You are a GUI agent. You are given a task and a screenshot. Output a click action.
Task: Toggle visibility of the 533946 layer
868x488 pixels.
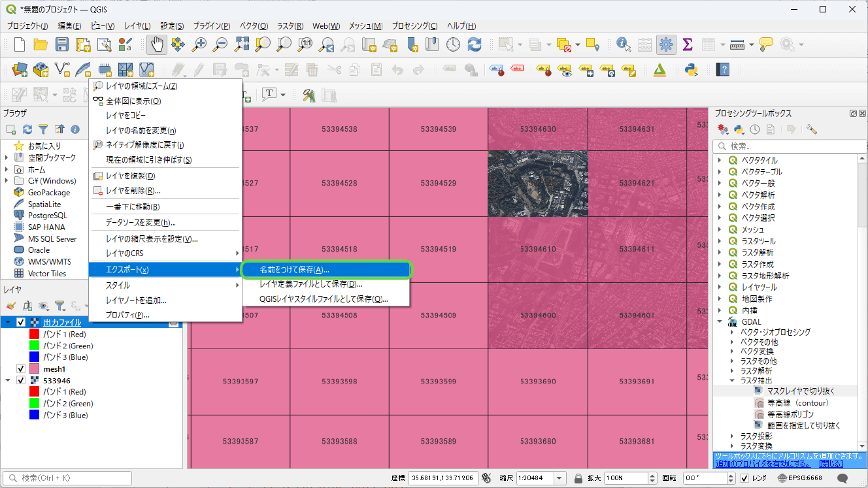[x=21, y=380]
